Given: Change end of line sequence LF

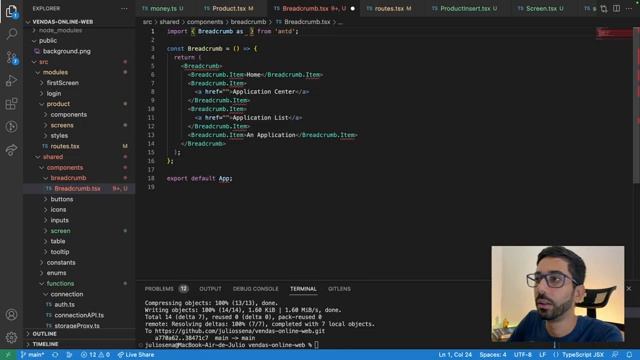Looking at the screenshot, I should [542, 355].
